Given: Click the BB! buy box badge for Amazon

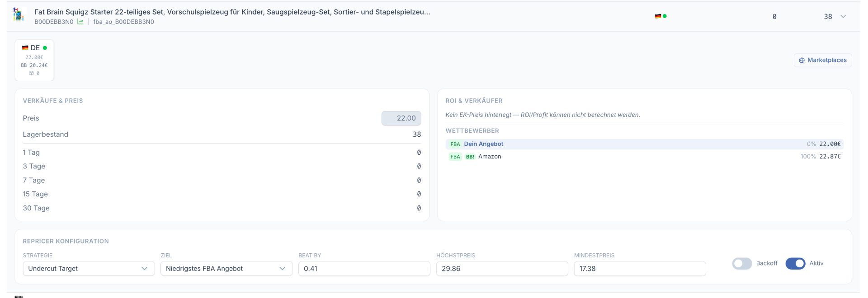Looking at the screenshot, I should pyautogui.click(x=470, y=157).
